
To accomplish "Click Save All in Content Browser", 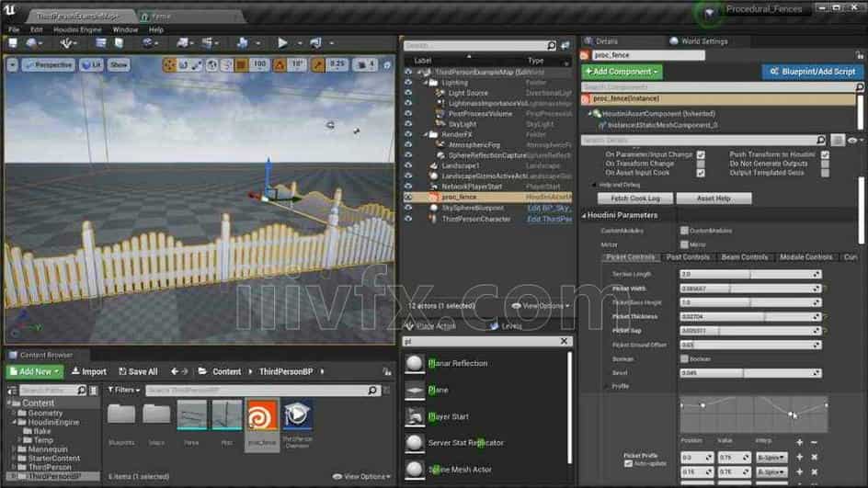I will tap(139, 372).
